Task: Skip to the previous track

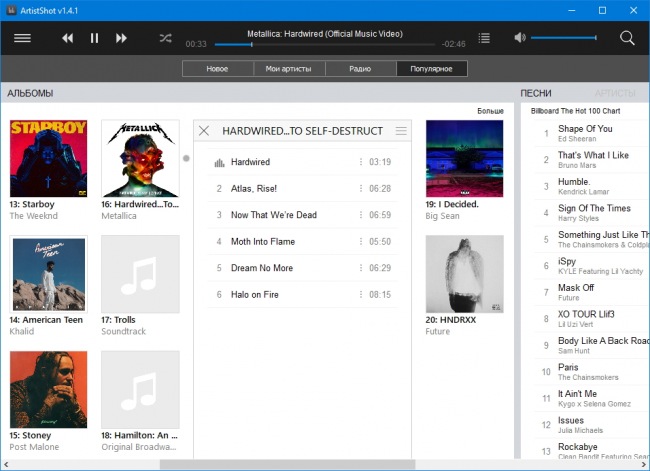Action: click(68, 38)
